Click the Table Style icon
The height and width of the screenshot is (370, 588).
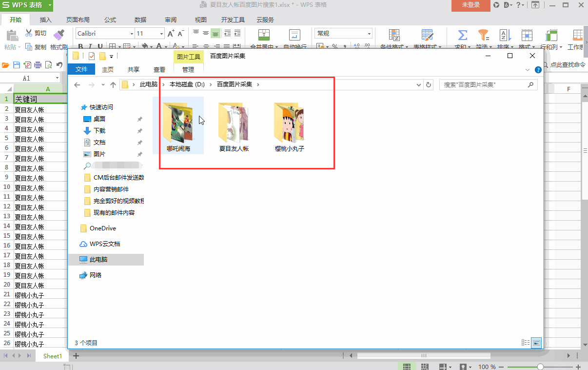428,35
